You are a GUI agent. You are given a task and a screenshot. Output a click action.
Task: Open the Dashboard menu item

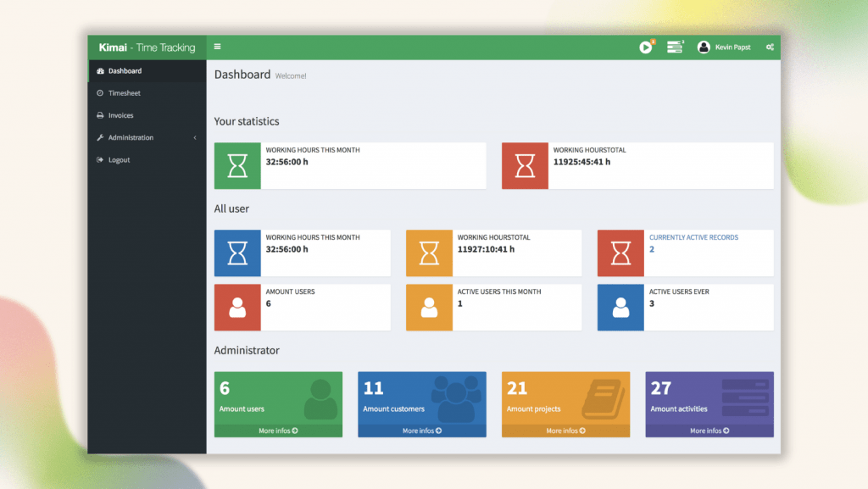pos(147,71)
